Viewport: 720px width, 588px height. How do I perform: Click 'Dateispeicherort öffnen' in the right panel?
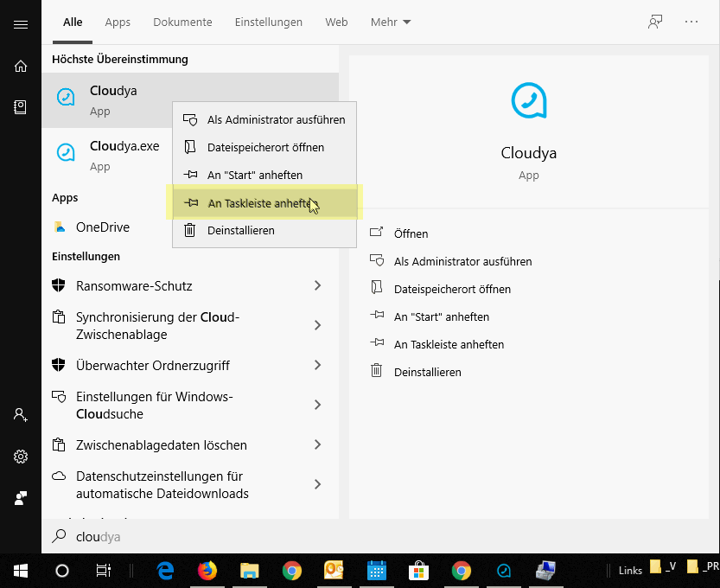click(452, 289)
